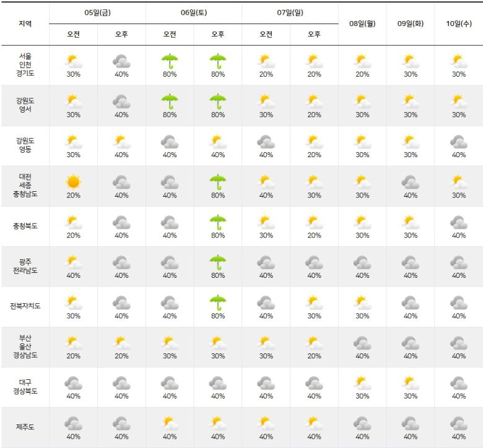Select the 06일(토) date column header

[x=194, y=13]
